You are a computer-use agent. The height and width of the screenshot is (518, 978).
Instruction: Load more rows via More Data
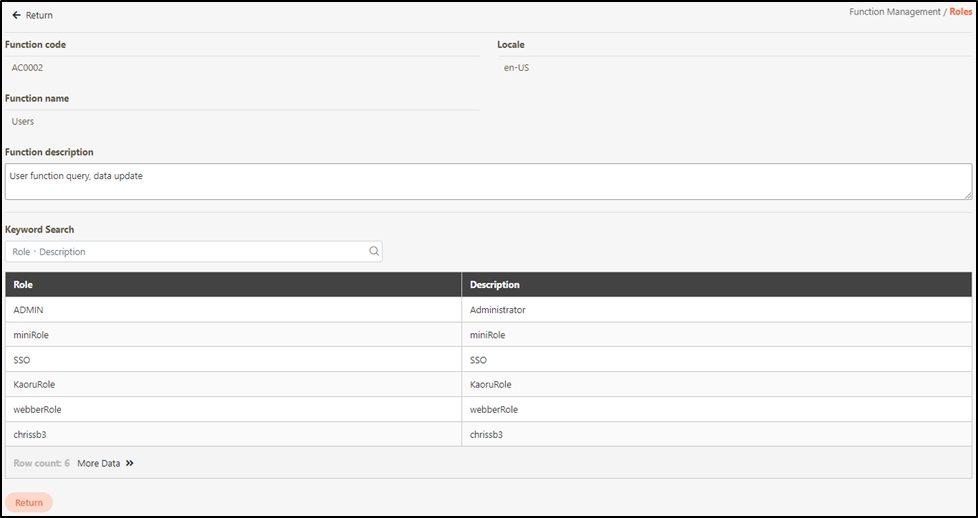(99, 464)
